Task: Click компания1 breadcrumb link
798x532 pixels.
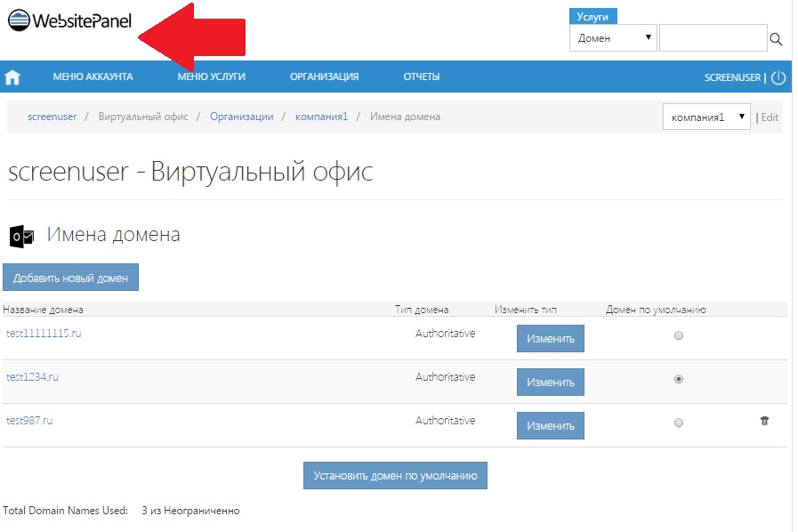Action: click(x=322, y=117)
